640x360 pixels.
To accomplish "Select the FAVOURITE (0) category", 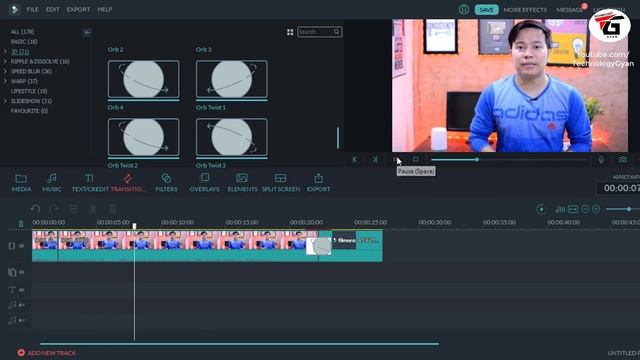I will (x=29, y=111).
